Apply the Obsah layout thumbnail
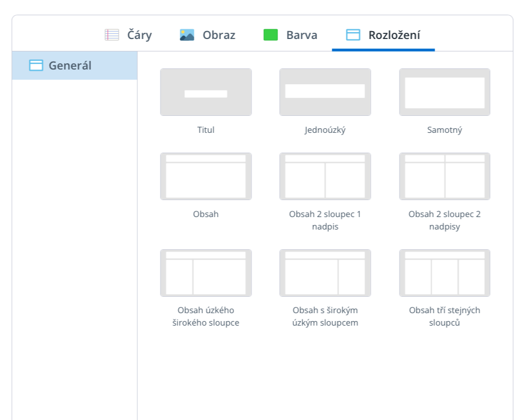This screenshot has height=420, width=525. click(206, 176)
